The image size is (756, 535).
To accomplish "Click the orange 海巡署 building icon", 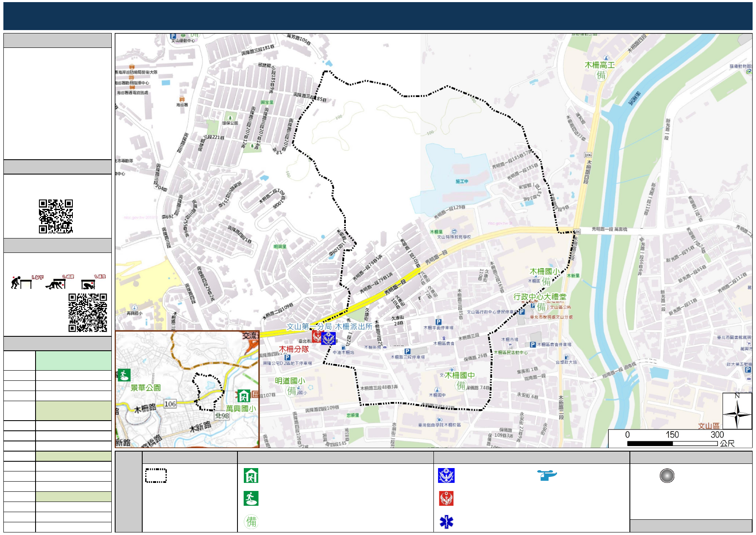I will point(182,99).
